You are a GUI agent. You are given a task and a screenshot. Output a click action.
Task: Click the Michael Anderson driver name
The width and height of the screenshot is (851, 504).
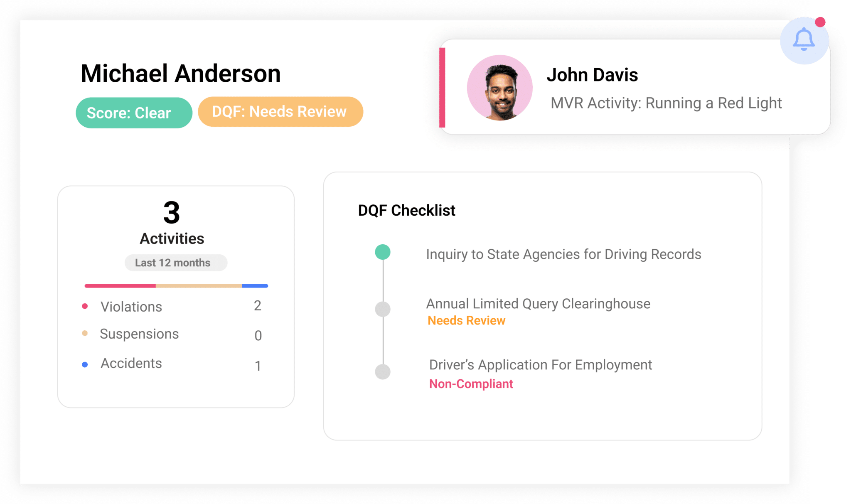(180, 74)
